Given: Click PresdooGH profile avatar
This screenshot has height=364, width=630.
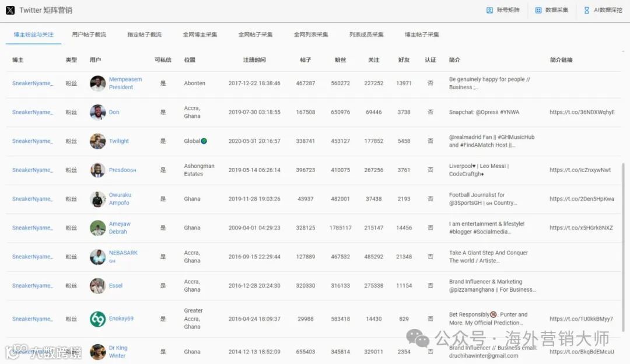Looking at the screenshot, I should tap(97, 170).
